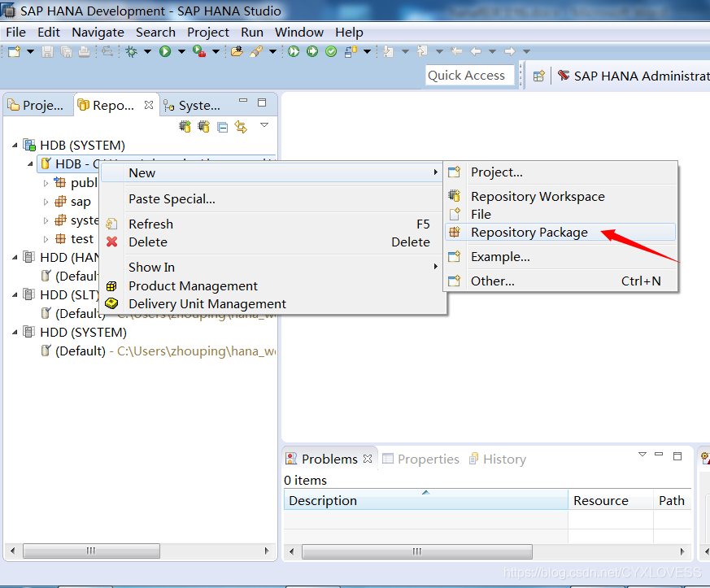Expand the test package node
Screen dimensions: 710x588
pyautogui.click(x=46, y=239)
